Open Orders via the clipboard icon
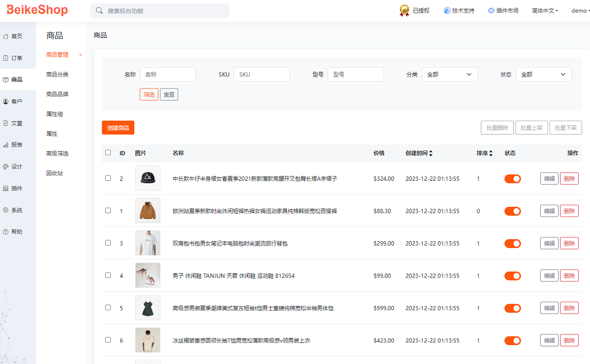 pos(6,58)
